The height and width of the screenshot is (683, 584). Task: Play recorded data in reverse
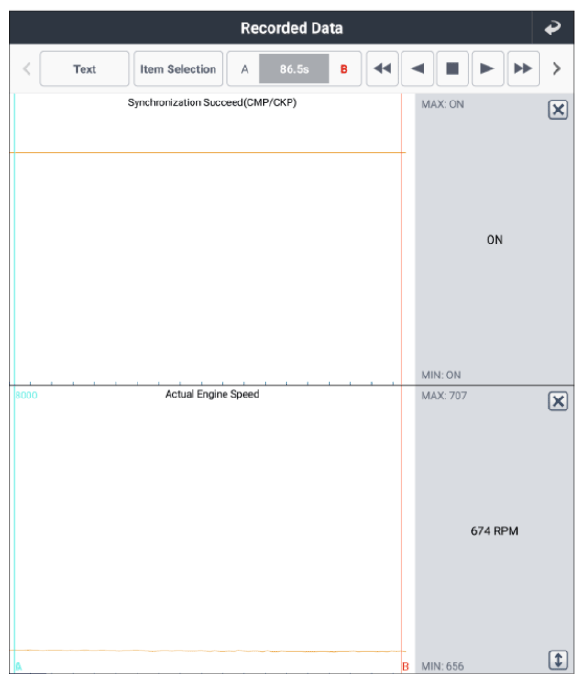tap(418, 68)
